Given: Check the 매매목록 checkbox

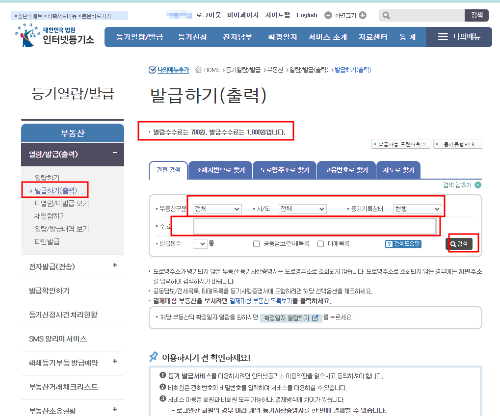Looking at the screenshot, I should coord(320,244).
